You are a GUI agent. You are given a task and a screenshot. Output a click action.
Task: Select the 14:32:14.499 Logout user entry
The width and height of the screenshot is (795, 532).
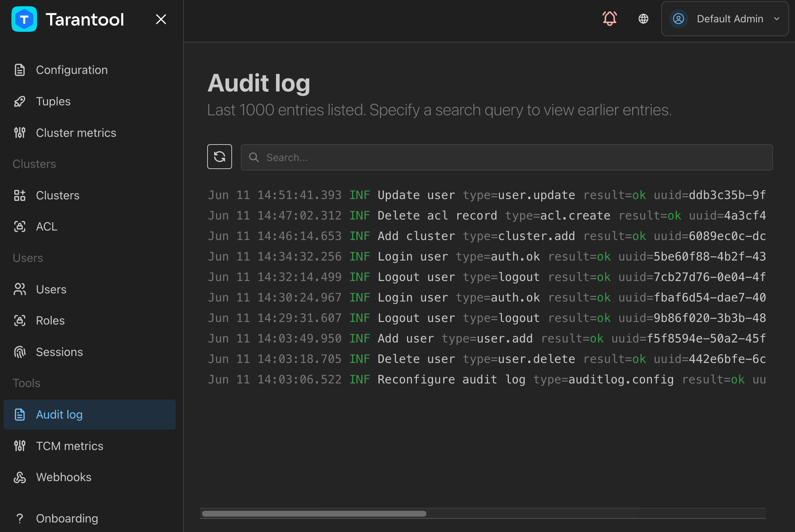(x=487, y=277)
